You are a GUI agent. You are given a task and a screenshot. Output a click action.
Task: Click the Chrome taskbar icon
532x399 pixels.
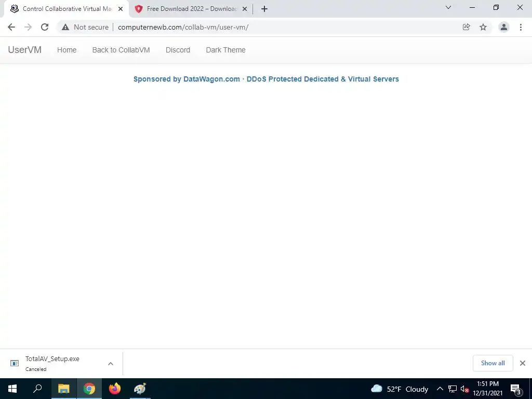click(89, 389)
